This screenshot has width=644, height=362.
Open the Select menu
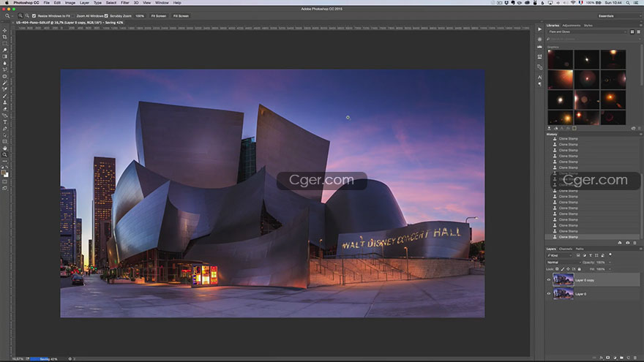[111, 2]
